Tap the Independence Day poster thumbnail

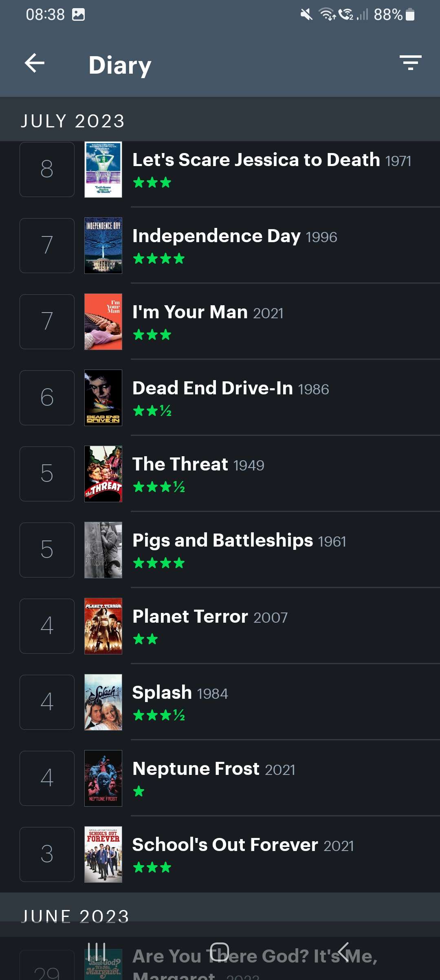click(x=103, y=245)
